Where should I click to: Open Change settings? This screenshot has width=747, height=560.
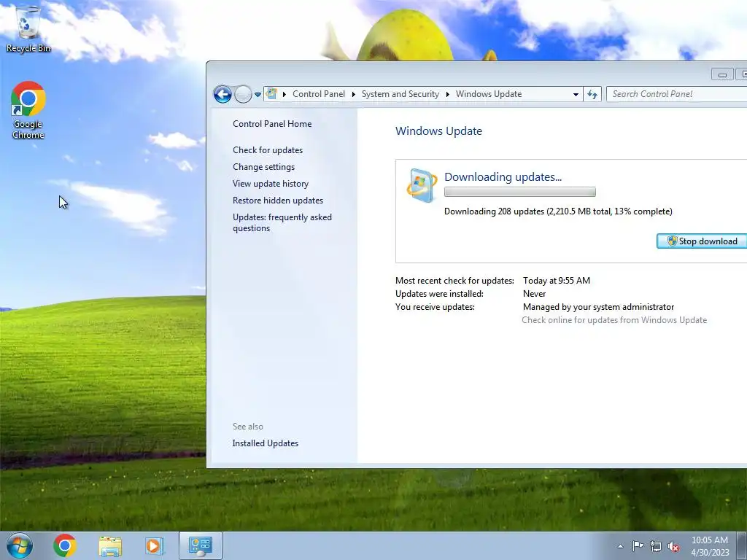tap(263, 167)
